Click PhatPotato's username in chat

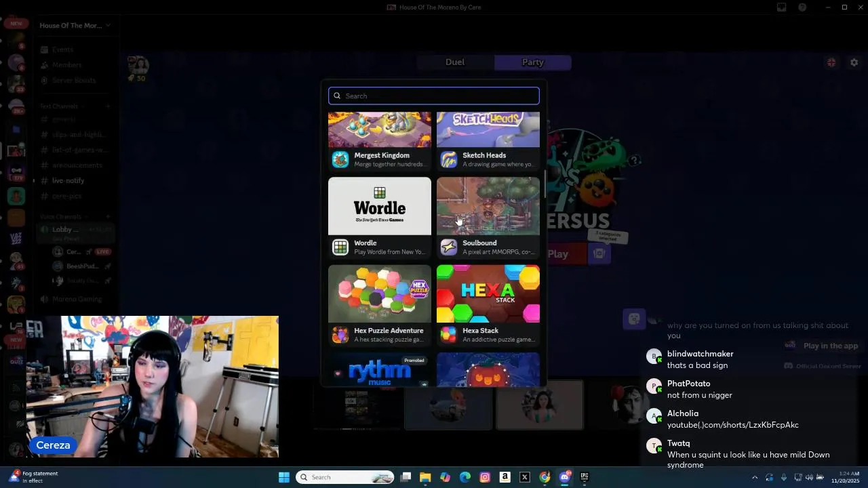pyautogui.click(x=688, y=384)
